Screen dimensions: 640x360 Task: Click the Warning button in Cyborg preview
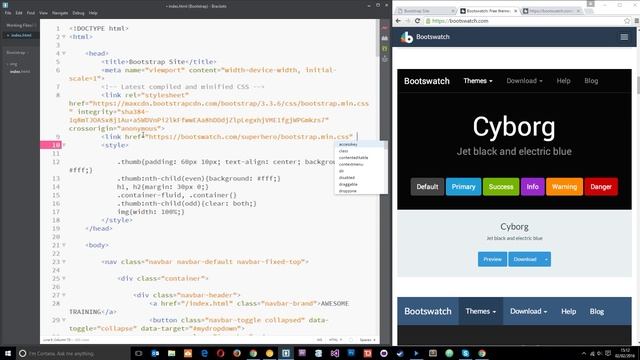click(564, 187)
